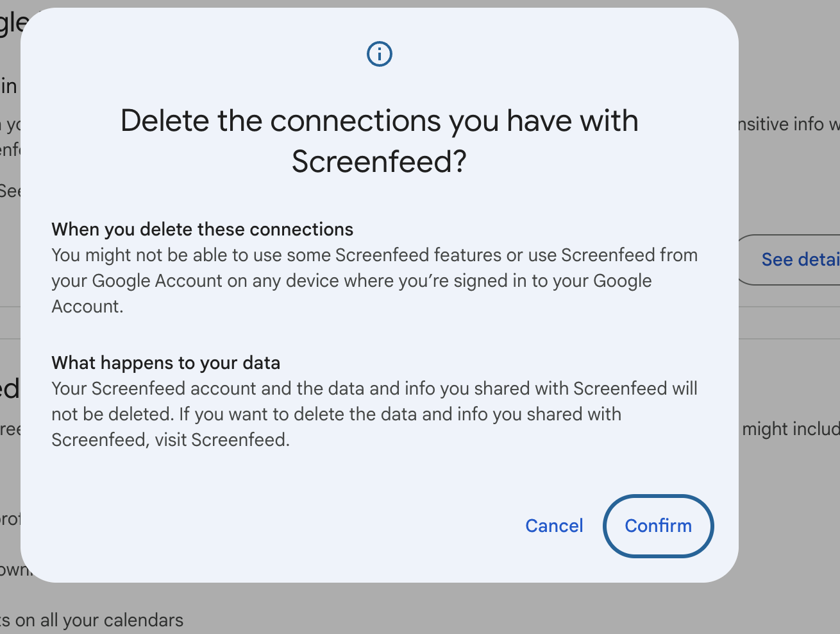840x634 pixels.
Task: Click the "in" text at left edge
Action: tap(9, 86)
